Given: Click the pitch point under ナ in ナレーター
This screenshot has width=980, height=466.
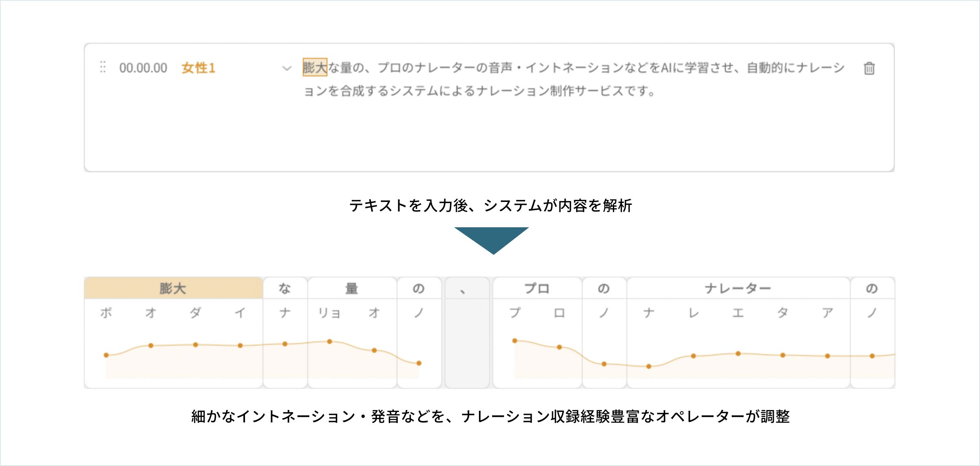Looking at the screenshot, I should click(x=648, y=366).
